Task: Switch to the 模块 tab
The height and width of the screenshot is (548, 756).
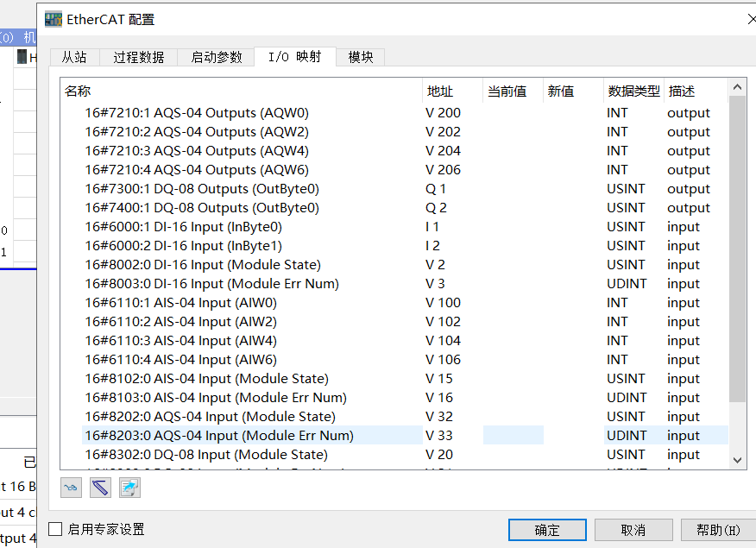Action: point(360,57)
